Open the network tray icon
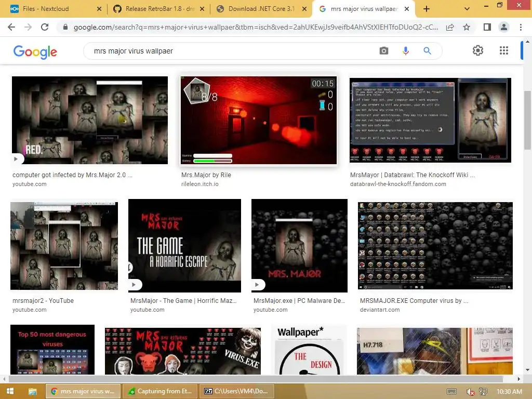The image size is (532, 399). (x=483, y=392)
